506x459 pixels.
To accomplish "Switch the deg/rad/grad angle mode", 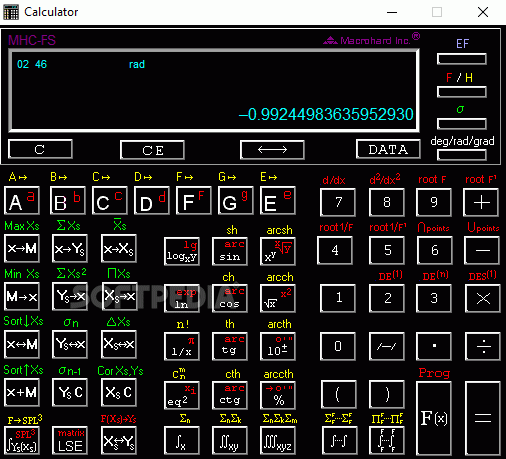I will pyautogui.click(x=462, y=155).
